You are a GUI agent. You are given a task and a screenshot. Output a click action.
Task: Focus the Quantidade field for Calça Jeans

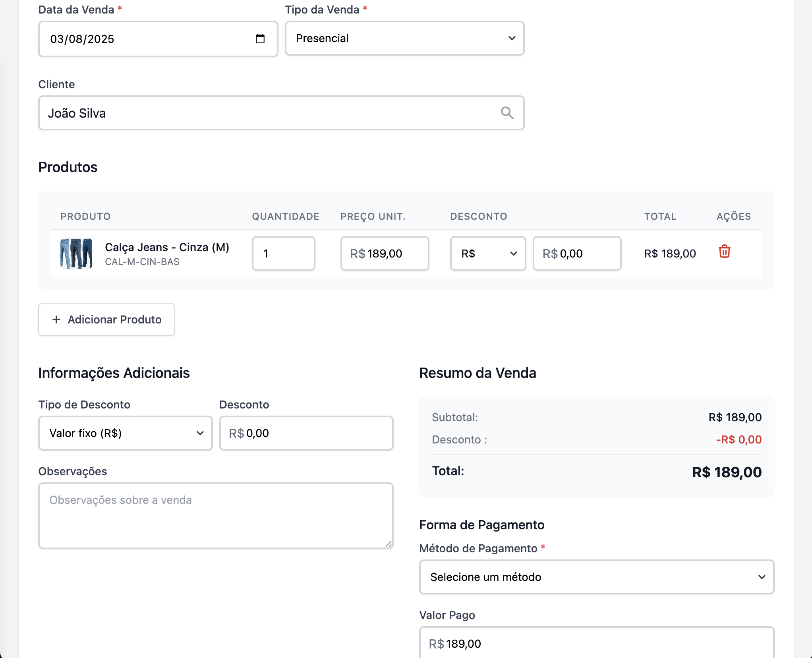click(283, 254)
